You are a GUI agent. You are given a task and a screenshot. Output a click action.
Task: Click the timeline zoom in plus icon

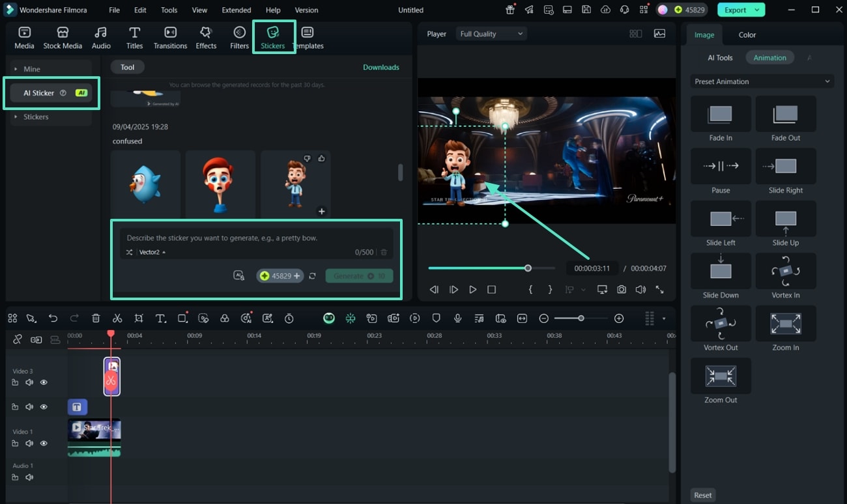point(619,318)
